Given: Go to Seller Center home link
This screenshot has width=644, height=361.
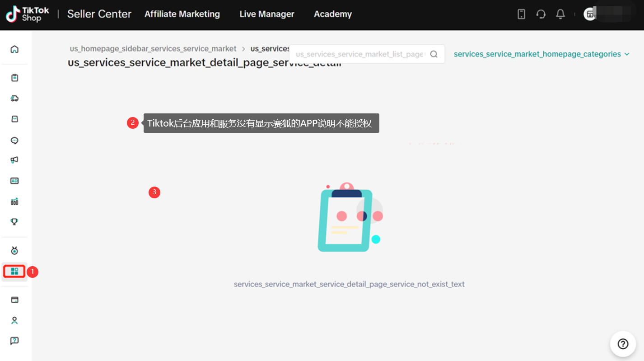Looking at the screenshot, I should click(99, 14).
